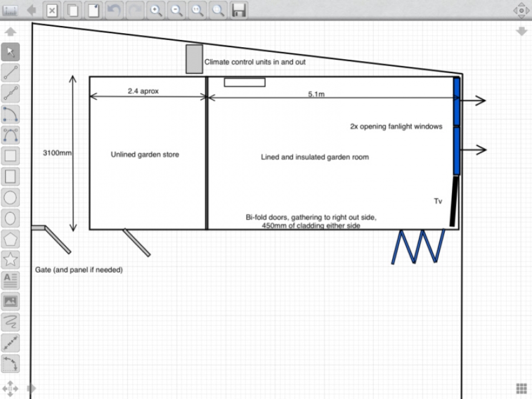Toggle the grid icon at bottom right

click(521, 388)
